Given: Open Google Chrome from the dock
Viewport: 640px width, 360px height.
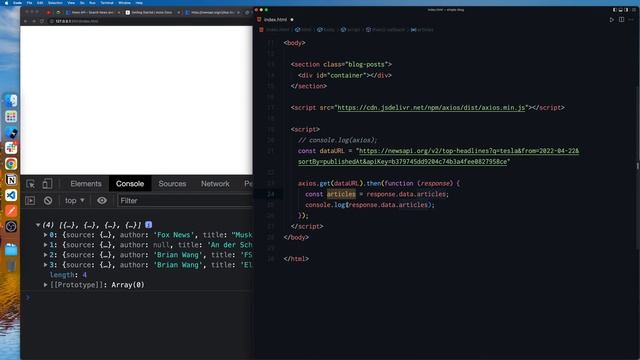Looking at the screenshot, I should (x=11, y=164).
